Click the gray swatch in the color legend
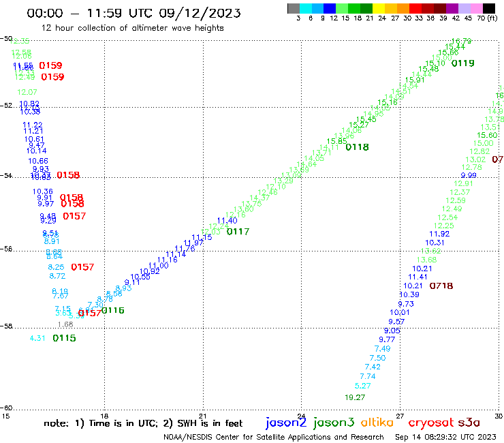 click(x=294, y=8)
